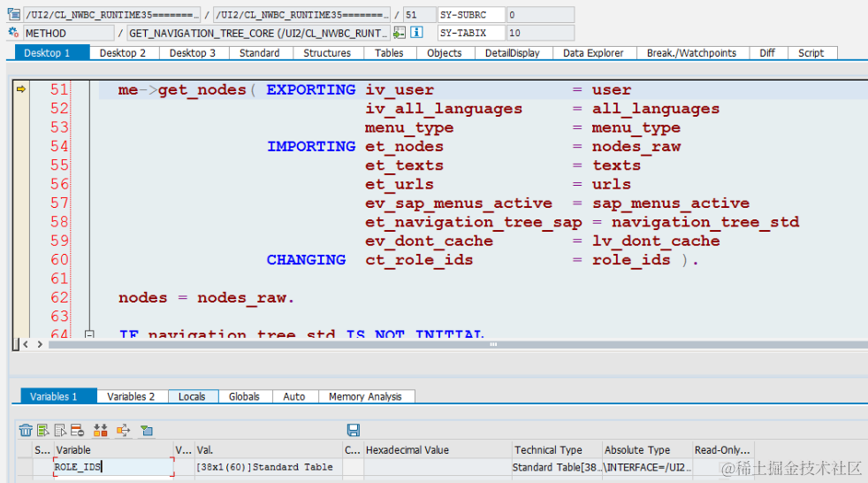Open the Desktop 3 tab
The width and height of the screenshot is (868, 483).
click(192, 53)
